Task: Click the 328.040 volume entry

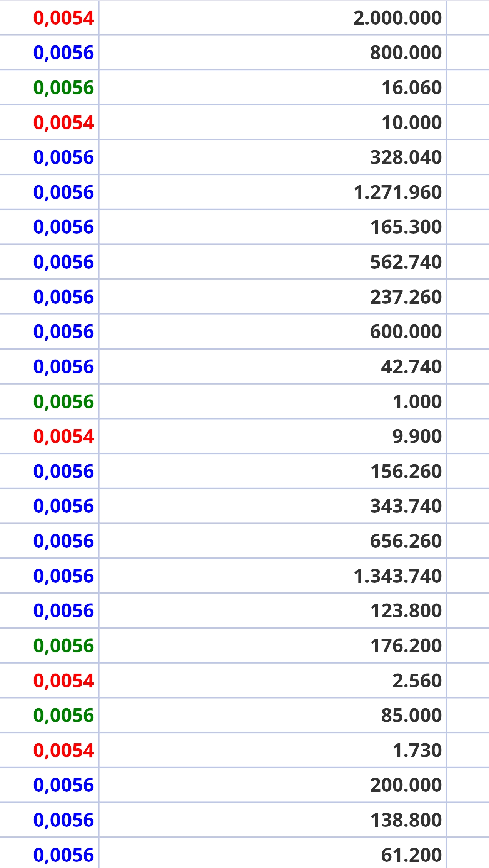Action: (x=406, y=157)
